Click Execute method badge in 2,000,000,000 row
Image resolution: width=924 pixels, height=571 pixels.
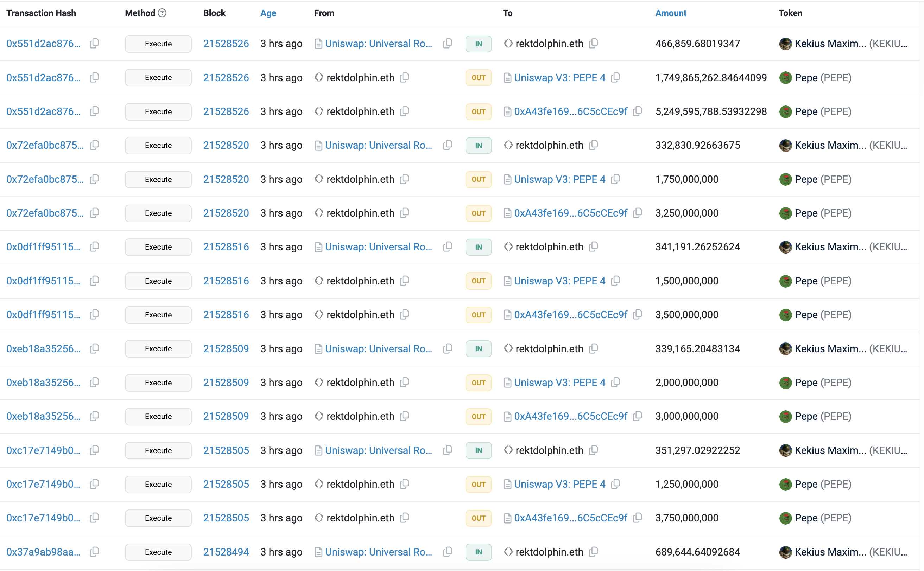tap(158, 383)
